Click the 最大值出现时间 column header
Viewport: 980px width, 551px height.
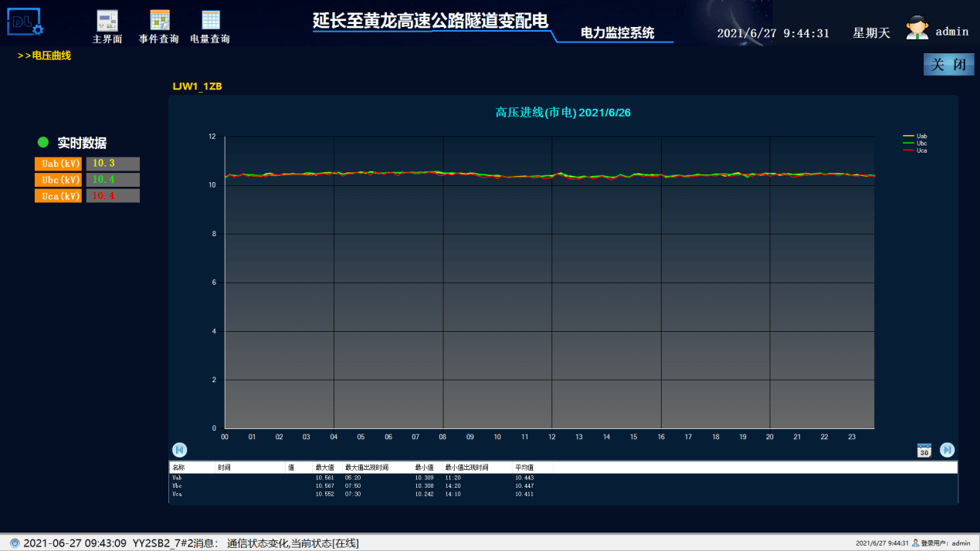pyautogui.click(x=377, y=468)
